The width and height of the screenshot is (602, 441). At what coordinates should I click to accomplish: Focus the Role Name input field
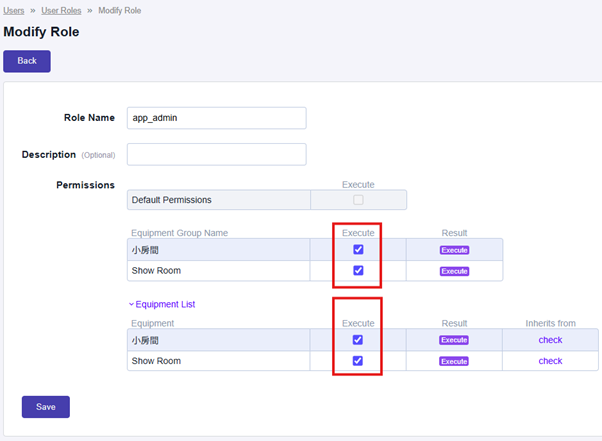pos(216,117)
